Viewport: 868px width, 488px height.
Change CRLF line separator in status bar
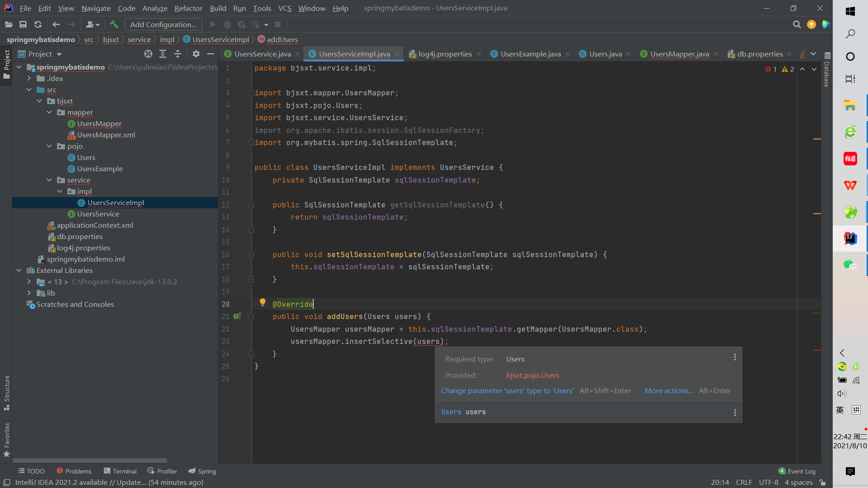point(744,482)
